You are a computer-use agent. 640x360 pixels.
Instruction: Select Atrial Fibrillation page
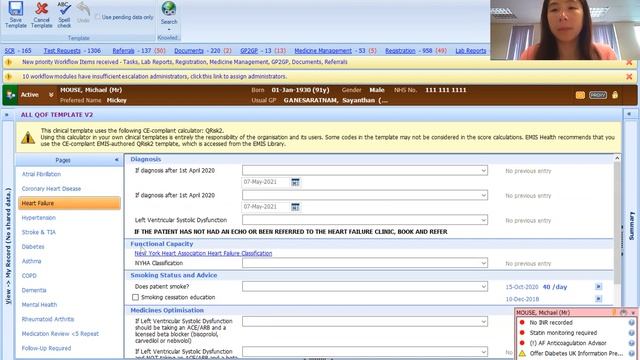tap(41, 174)
